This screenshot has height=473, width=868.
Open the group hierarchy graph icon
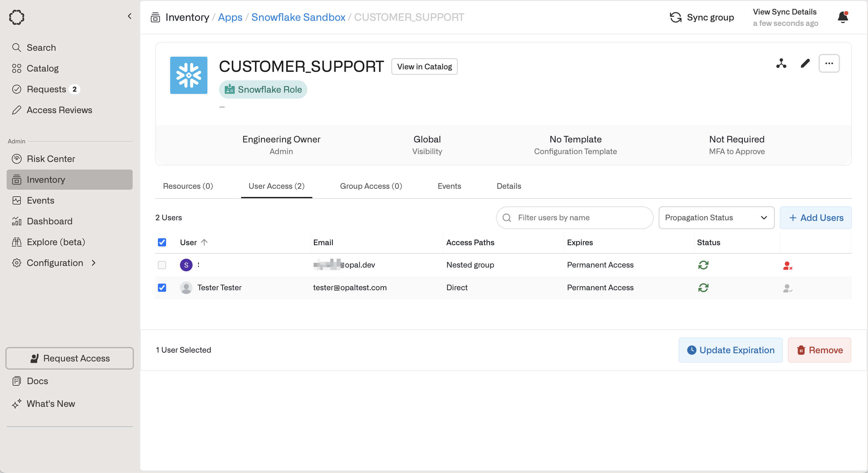[781, 63]
